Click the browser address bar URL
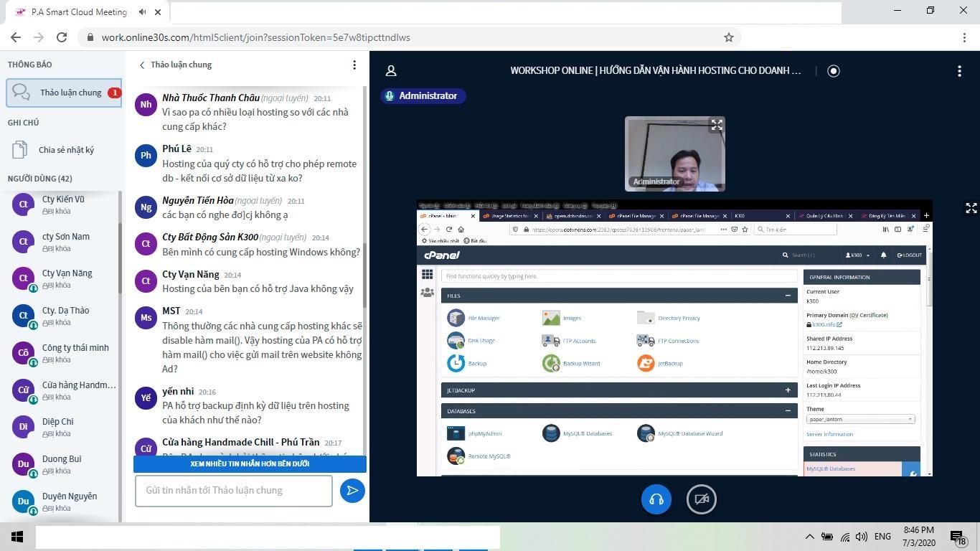 click(x=255, y=37)
